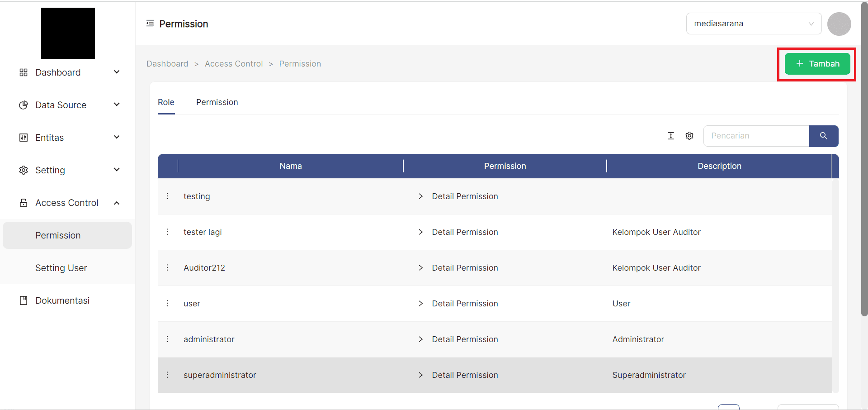Click the Access Control breadcrumb link
Screen dimensions: 868x410
[234, 64]
